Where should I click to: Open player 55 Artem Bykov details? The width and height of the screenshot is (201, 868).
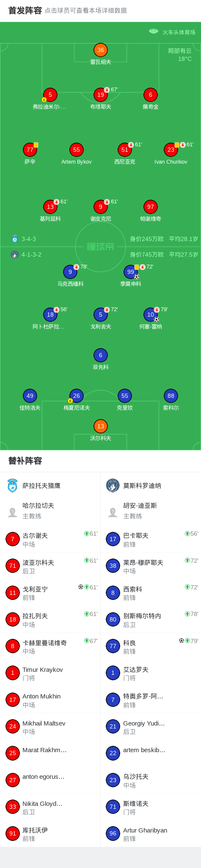click(x=77, y=150)
